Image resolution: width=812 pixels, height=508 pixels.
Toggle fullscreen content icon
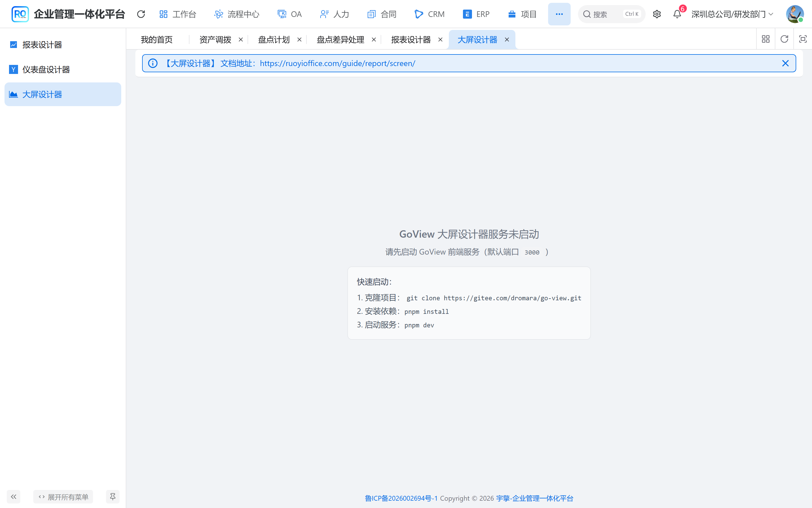[x=803, y=39]
